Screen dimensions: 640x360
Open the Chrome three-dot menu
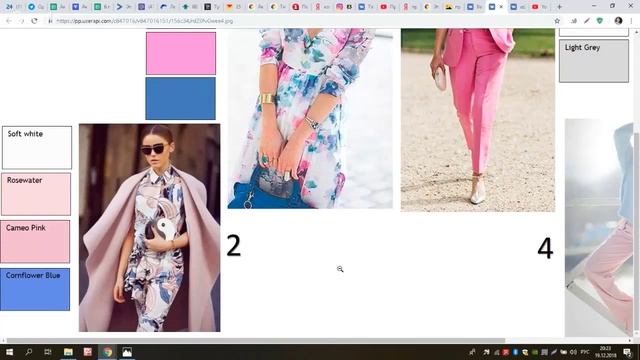pyautogui.click(x=632, y=21)
